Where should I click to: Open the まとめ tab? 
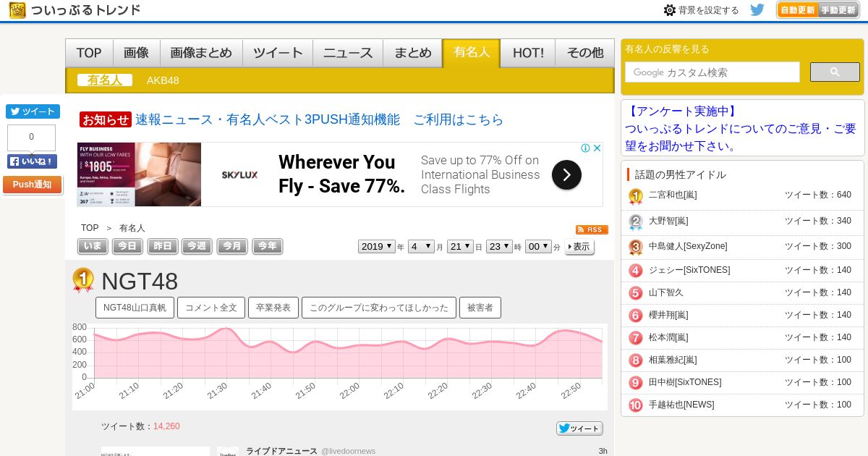(413, 53)
